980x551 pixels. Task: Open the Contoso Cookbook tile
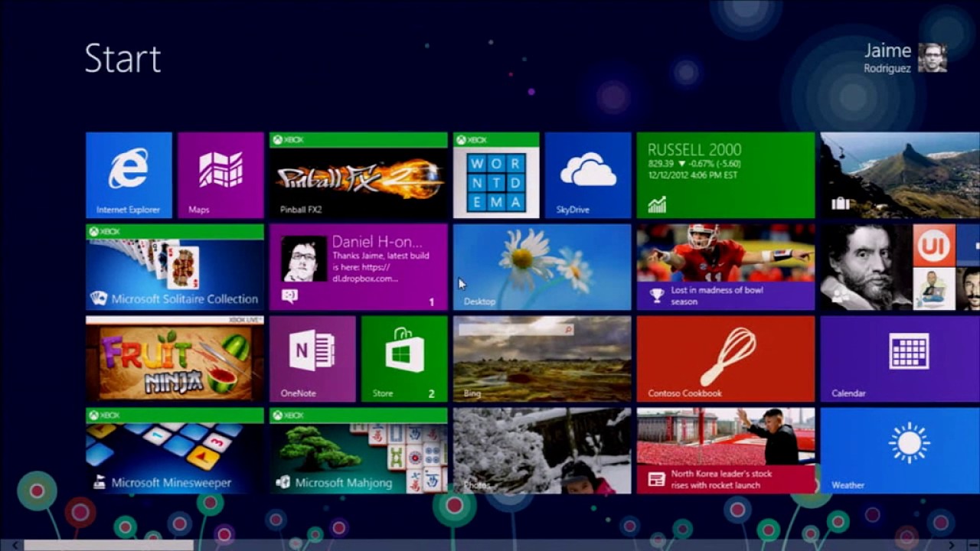726,359
